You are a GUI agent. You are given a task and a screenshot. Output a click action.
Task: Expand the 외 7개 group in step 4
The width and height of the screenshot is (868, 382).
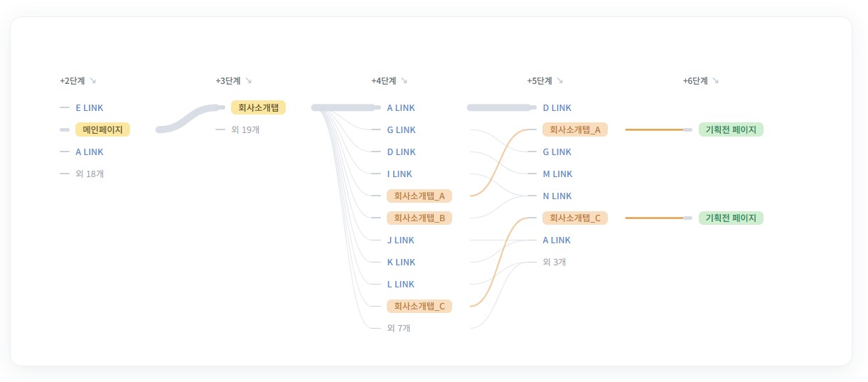coord(399,328)
